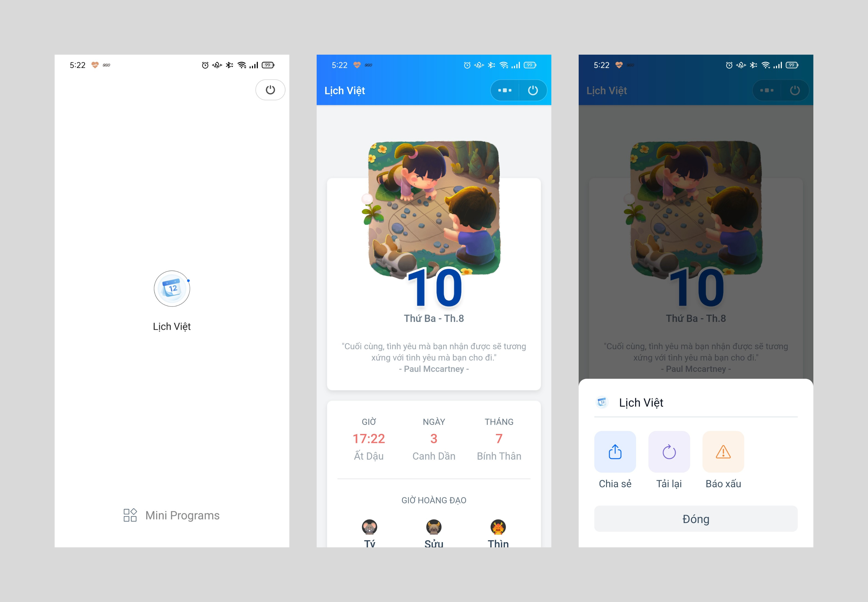This screenshot has height=602, width=868.
Task: Toggle the power button on third screen header
Action: pos(795,90)
